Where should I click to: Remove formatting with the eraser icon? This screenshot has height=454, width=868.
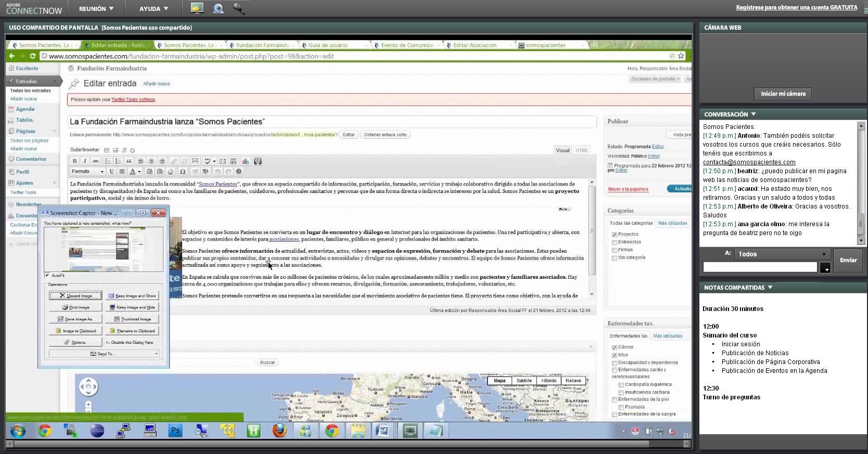pyautogui.click(x=171, y=171)
